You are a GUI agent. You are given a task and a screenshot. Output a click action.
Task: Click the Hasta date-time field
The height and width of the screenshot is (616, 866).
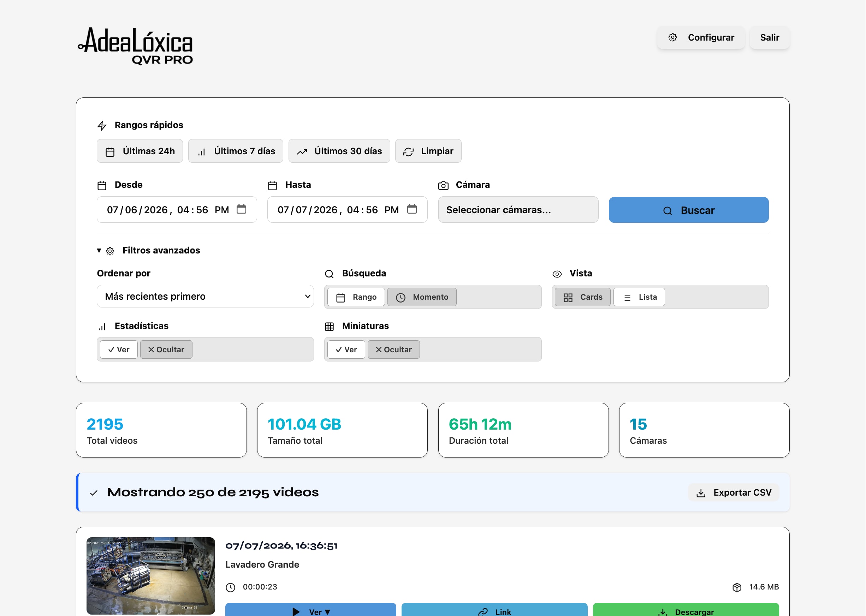[x=347, y=209]
